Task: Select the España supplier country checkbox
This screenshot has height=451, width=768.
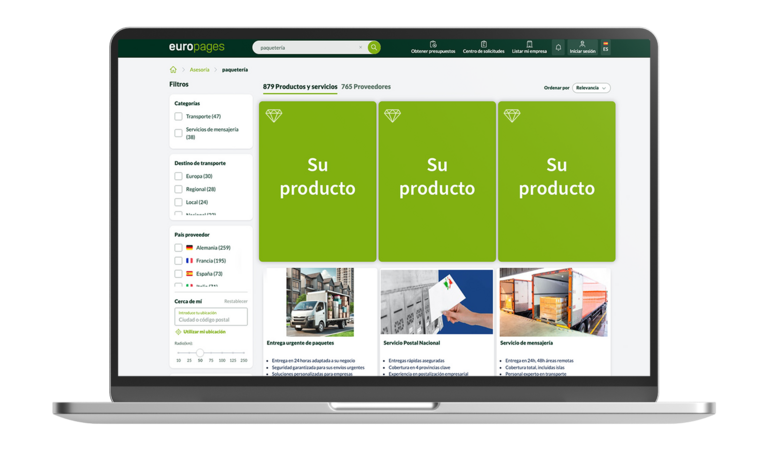Action: coord(179,273)
